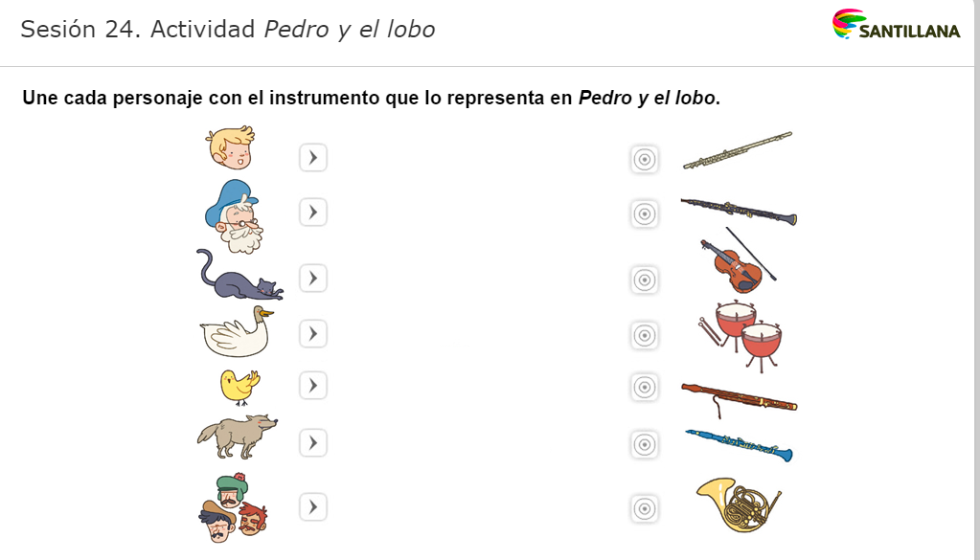Select the radio button beside the flute

pos(645,160)
